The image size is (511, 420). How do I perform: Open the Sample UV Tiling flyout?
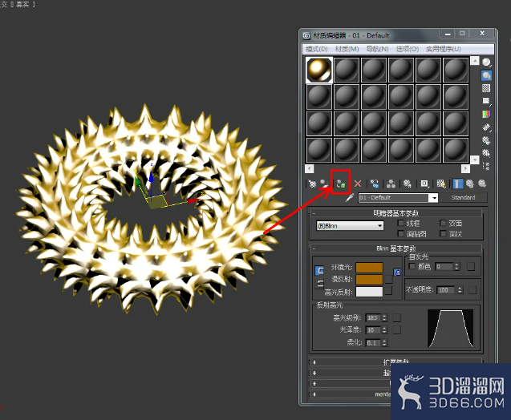coord(486,101)
